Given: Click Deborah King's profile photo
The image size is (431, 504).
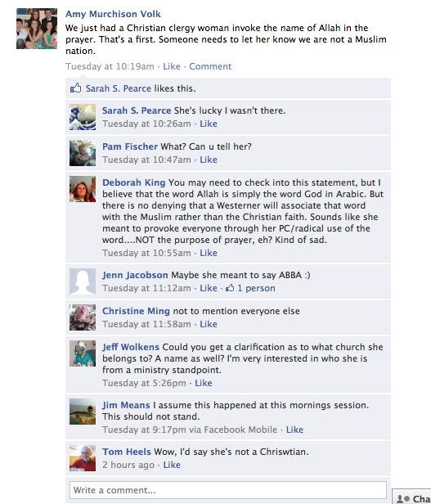Looking at the screenshot, I should 83,189.
